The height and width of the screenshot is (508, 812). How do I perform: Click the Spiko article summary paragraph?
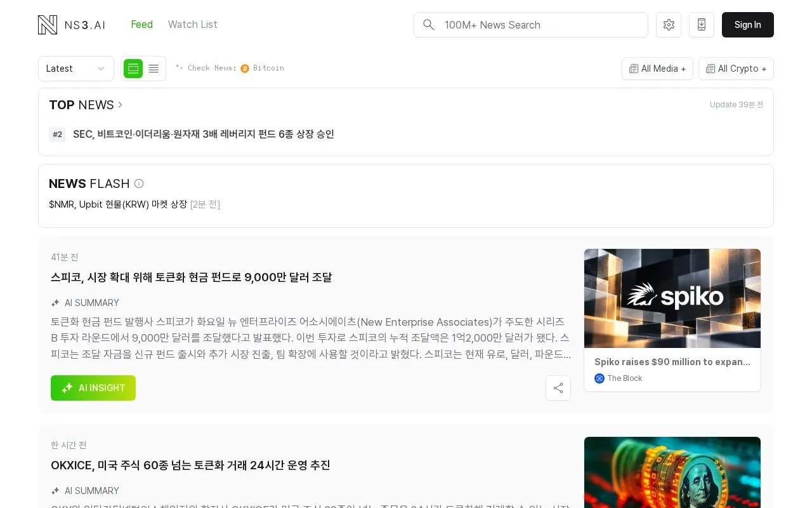[x=311, y=338]
